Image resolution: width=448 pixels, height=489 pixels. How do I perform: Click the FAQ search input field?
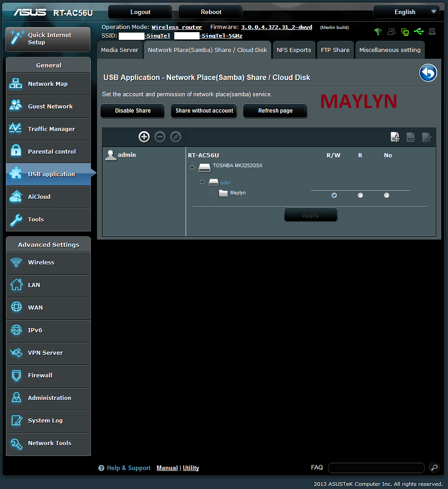pos(376,468)
